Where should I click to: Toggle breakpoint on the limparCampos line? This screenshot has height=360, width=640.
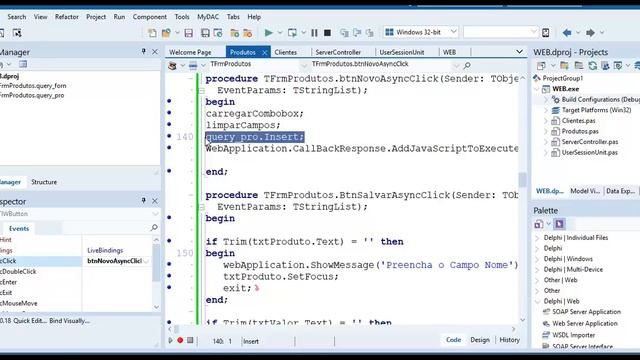click(x=169, y=124)
